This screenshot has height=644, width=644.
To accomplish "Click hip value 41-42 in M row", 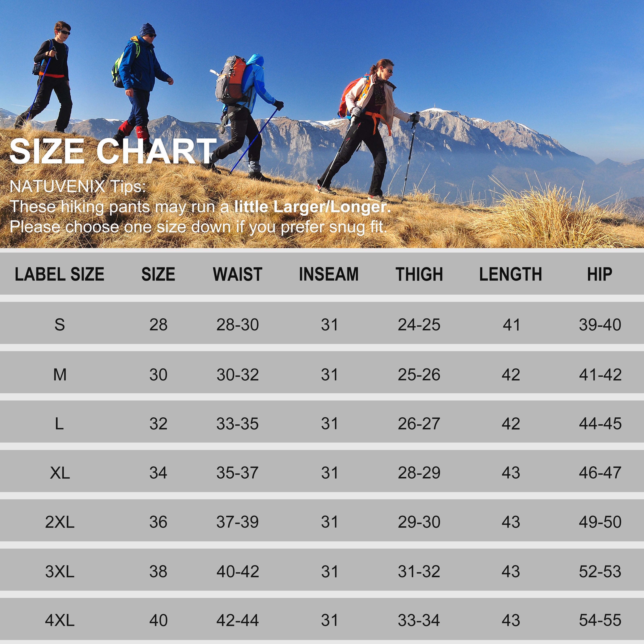I will [x=600, y=375].
